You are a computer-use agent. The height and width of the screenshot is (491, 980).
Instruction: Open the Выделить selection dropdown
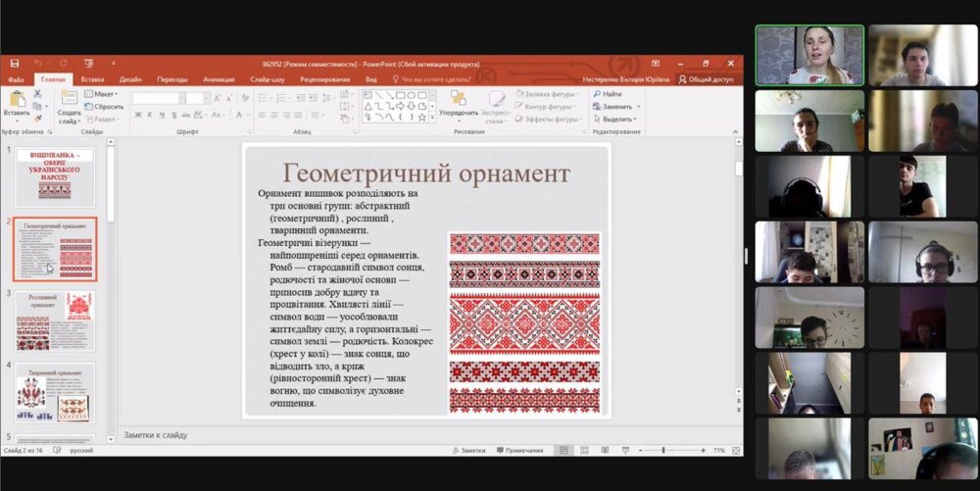coord(615,119)
